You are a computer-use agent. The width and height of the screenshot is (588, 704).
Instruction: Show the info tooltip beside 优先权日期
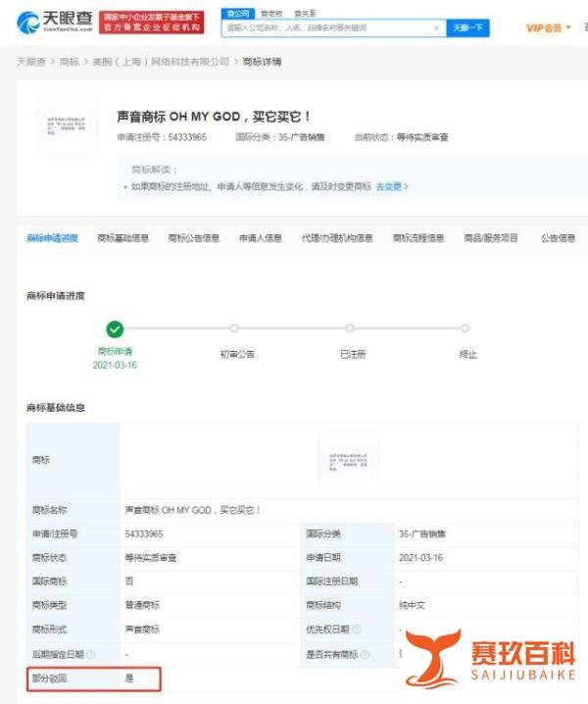[x=357, y=629]
